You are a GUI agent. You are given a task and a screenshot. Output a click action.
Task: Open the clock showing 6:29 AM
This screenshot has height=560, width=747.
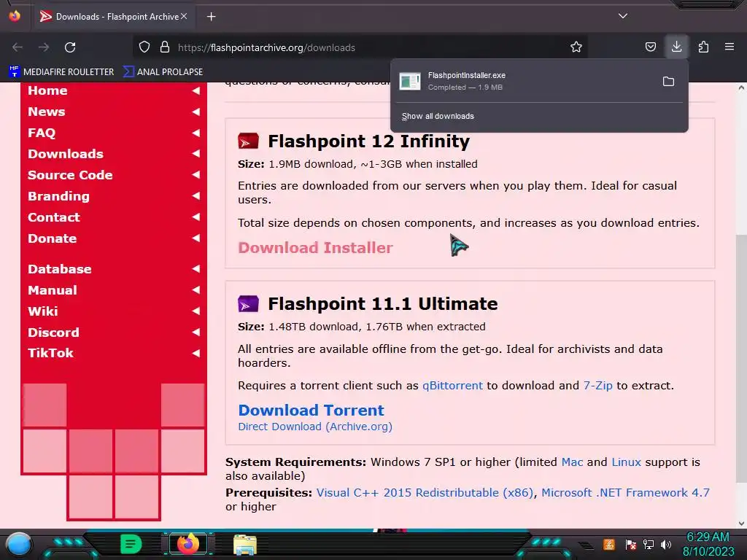pyautogui.click(x=708, y=544)
